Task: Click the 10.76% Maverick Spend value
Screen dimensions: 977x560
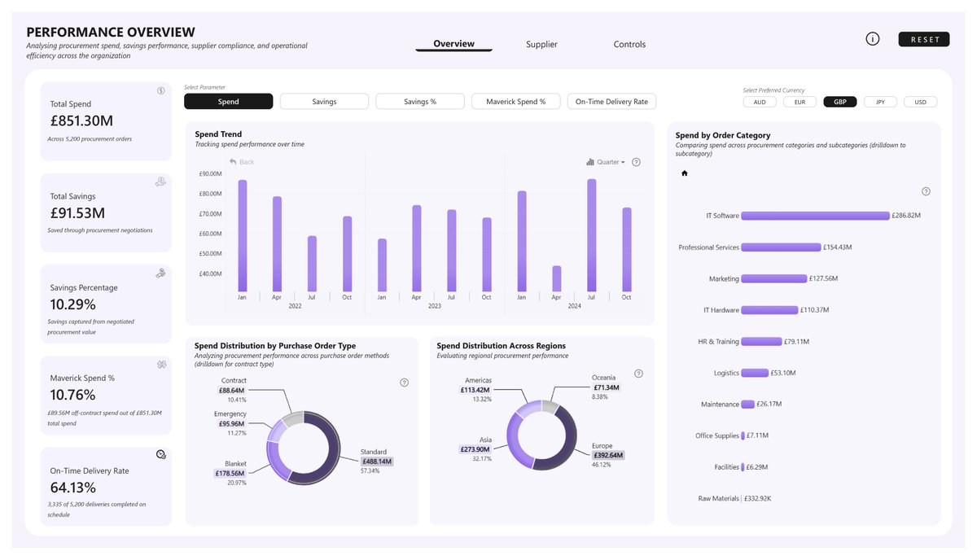Action: [x=72, y=395]
